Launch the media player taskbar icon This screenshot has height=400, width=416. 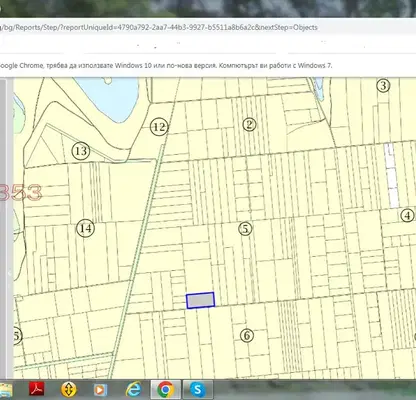[100, 389]
